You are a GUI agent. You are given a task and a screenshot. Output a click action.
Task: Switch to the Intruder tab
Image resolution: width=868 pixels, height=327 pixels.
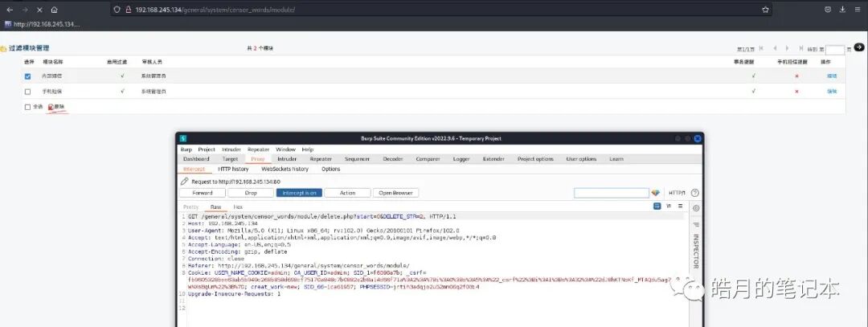[287, 159]
